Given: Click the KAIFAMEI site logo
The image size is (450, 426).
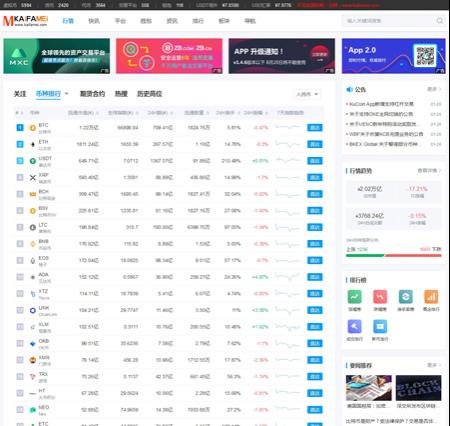Looking at the screenshot, I should [26, 21].
